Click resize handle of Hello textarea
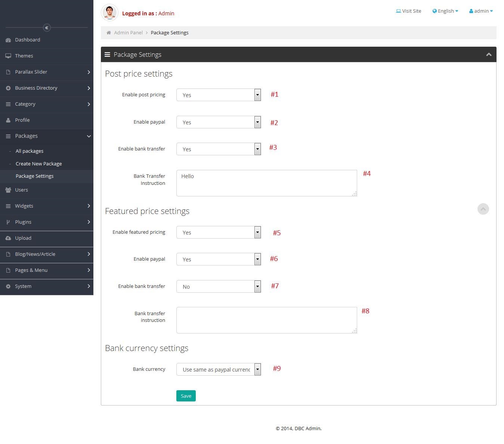Image resolution: width=504 pixels, height=444 pixels. click(355, 194)
